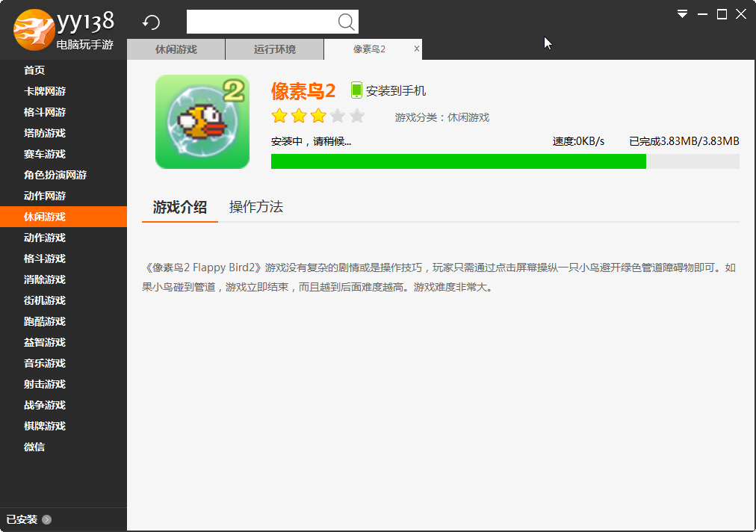This screenshot has width=756, height=532.
Task: Click the 像素鸟2 game icon thumbnail
Action: (202, 122)
